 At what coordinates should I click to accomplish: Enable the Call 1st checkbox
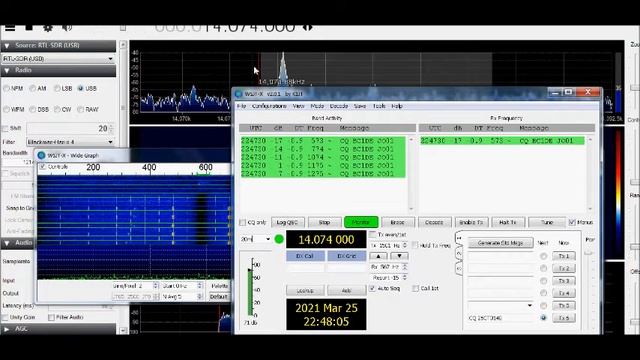tap(416, 288)
